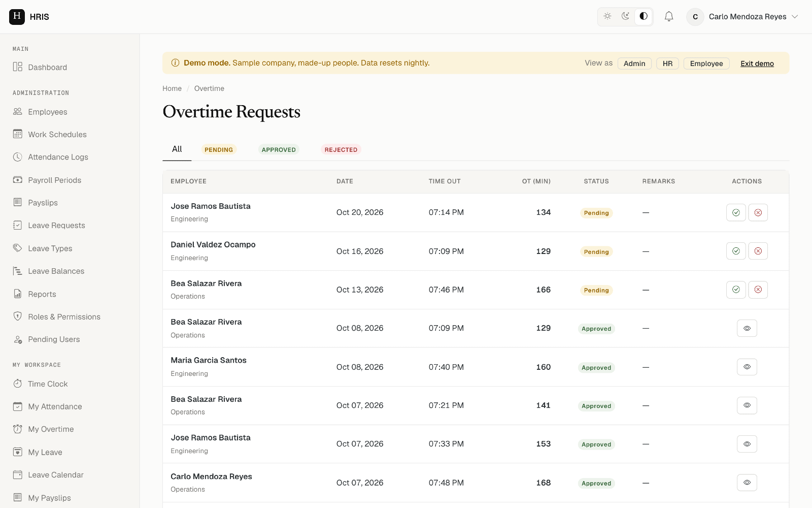Open notifications bell
The image size is (812, 508).
(669, 17)
